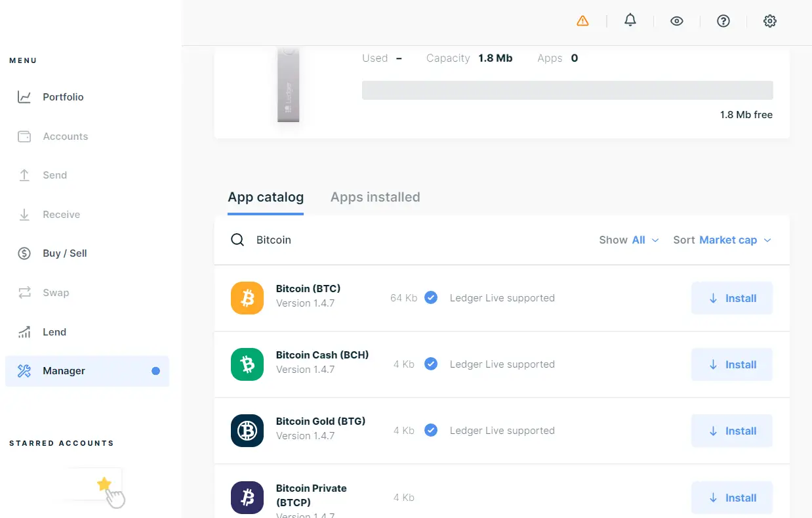
Task: Select Receive in the sidebar
Action: click(x=87, y=215)
